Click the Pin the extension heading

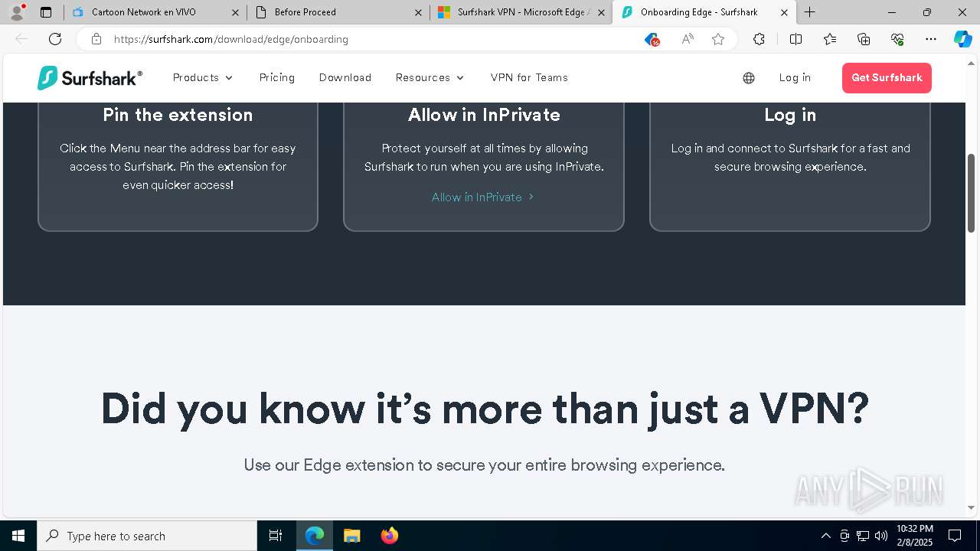178,115
